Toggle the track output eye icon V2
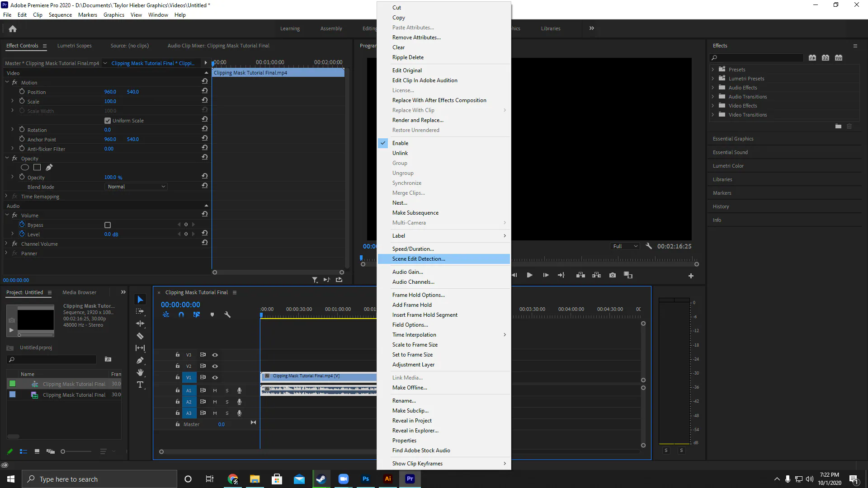Screen dimensions: 868x488 [x=215, y=366]
